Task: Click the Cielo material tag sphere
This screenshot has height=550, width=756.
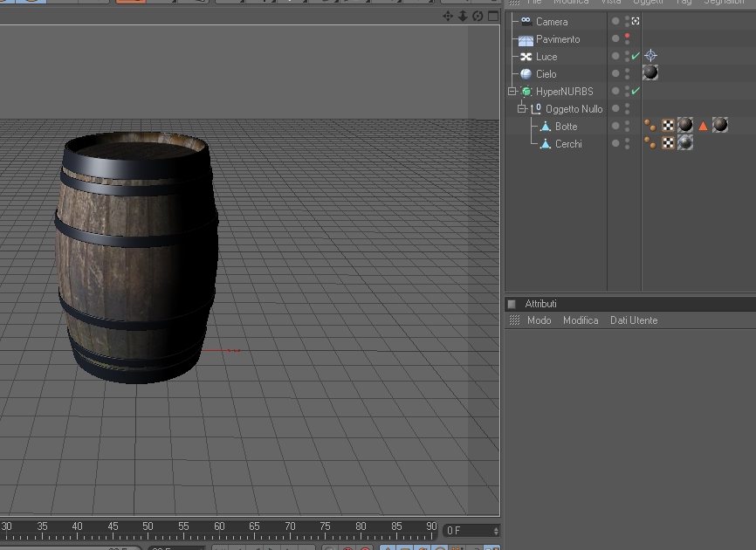Action: click(x=650, y=73)
